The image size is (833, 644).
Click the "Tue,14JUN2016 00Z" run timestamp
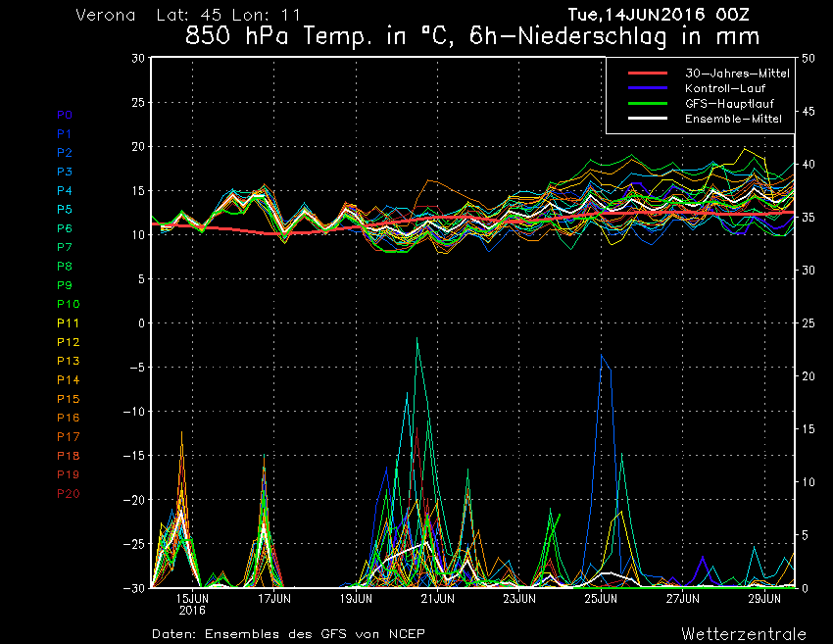click(x=659, y=15)
